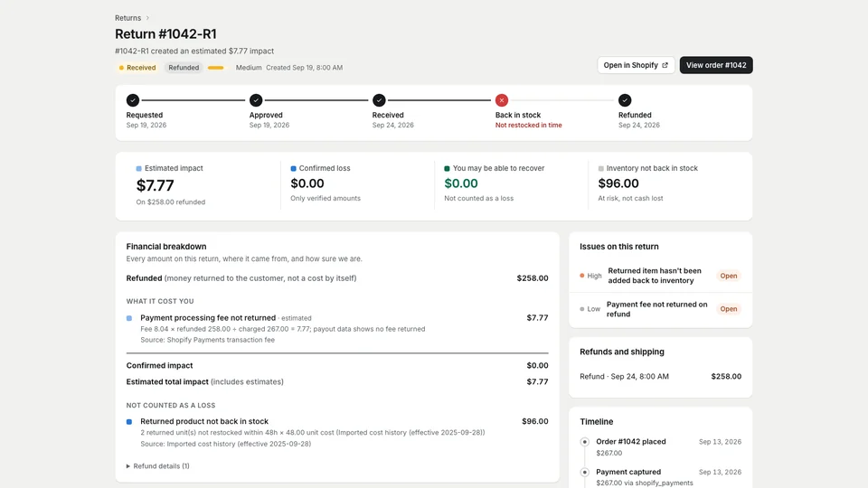Image resolution: width=868 pixels, height=488 pixels.
Task: Click the Refunded $258.00 amount in breakdown
Action: pyautogui.click(x=533, y=278)
